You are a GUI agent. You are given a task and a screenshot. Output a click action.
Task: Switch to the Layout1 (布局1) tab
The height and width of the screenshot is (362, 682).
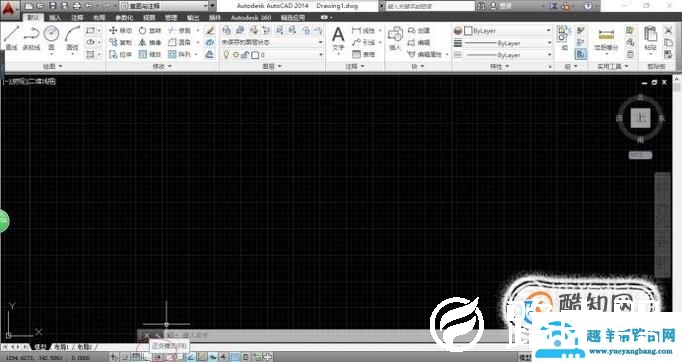click(x=61, y=347)
